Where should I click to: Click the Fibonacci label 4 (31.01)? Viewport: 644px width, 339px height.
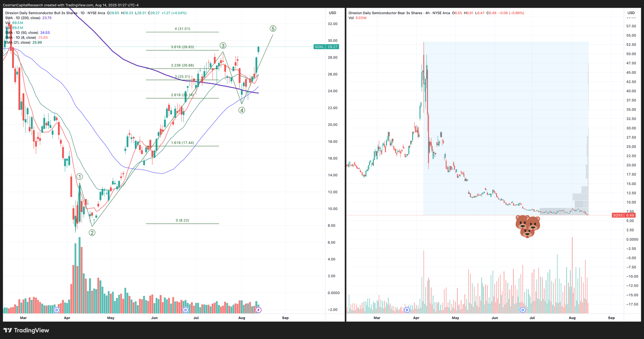click(182, 29)
